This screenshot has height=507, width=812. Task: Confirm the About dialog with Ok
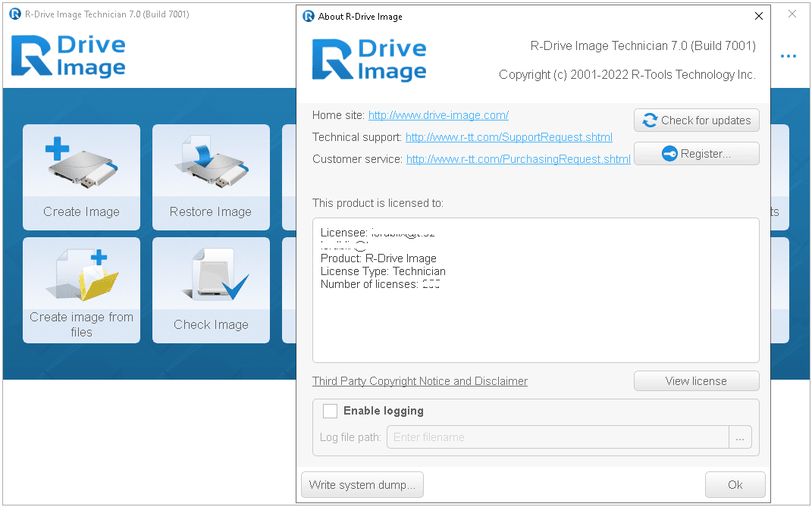pyautogui.click(x=735, y=485)
